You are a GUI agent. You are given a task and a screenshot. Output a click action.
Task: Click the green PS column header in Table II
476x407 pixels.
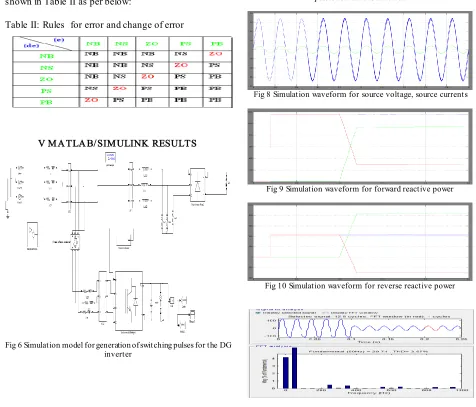[186, 44]
